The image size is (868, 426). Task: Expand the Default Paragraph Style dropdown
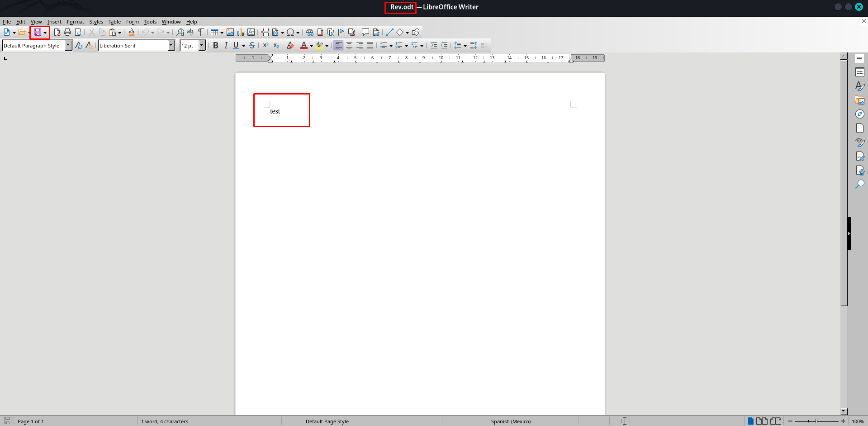[x=68, y=45]
